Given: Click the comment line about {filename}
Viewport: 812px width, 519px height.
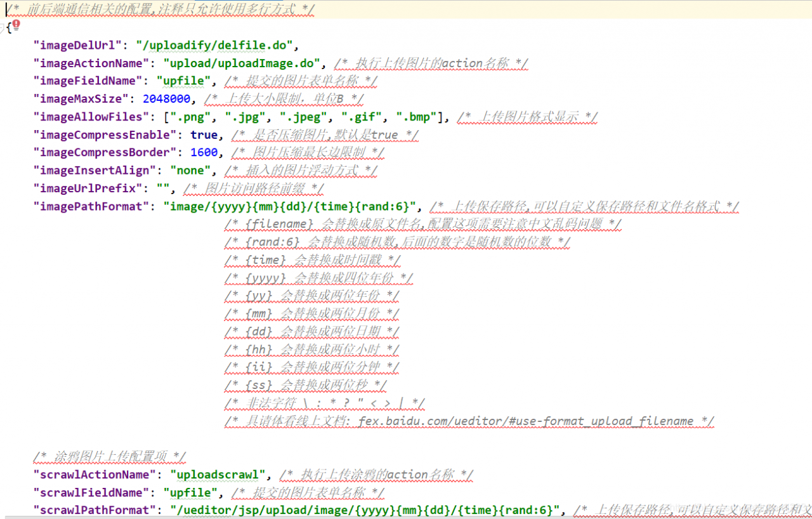Looking at the screenshot, I should pos(422,224).
